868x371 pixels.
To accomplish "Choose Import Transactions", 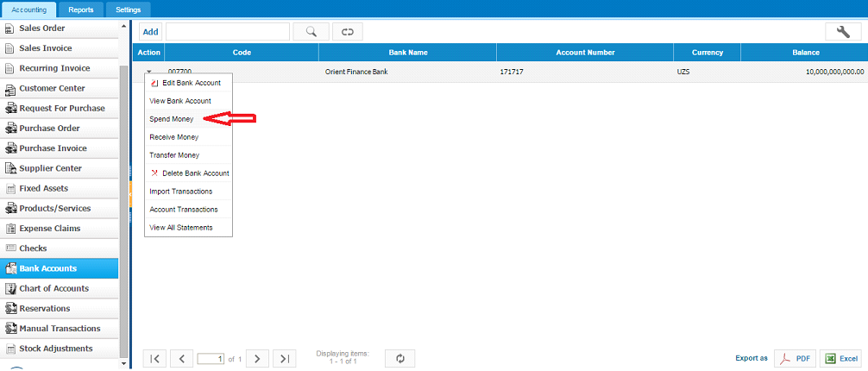I will (188, 191).
